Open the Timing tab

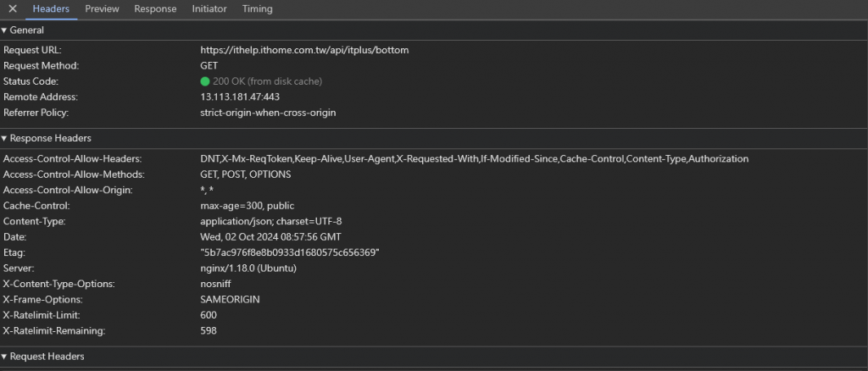coord(257,9)
